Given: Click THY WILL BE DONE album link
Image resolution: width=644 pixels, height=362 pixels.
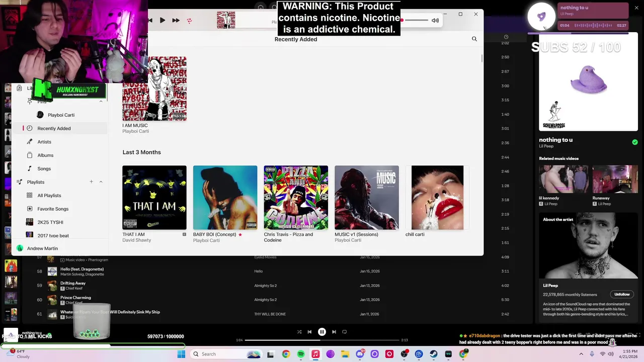Looking at the screenshot, I should (270, 314).
